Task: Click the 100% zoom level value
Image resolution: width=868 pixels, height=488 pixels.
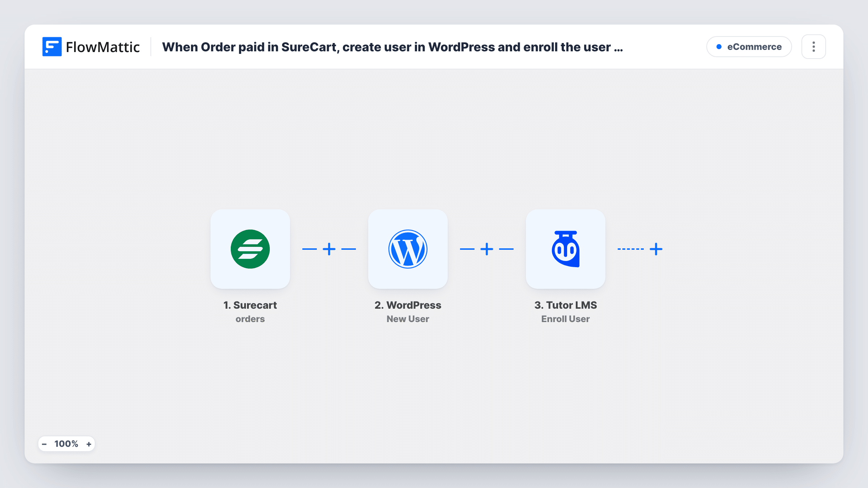Action: tap(66, 444)
